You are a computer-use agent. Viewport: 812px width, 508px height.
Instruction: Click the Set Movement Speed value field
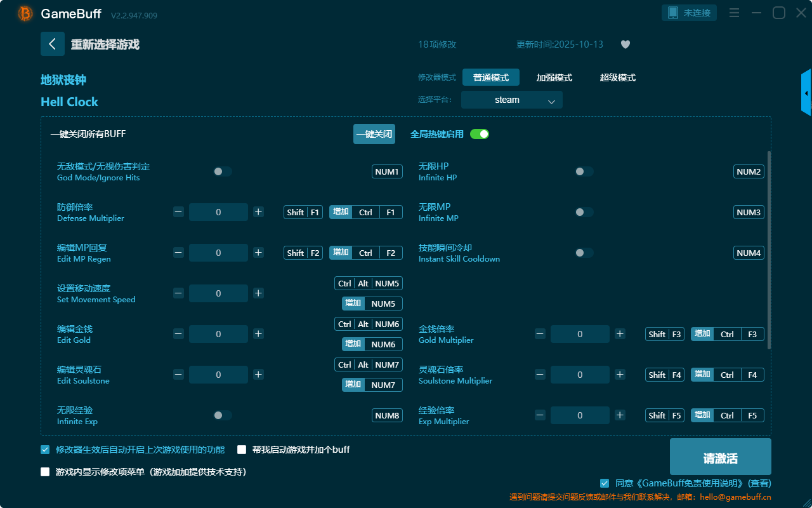coord(218,293)
